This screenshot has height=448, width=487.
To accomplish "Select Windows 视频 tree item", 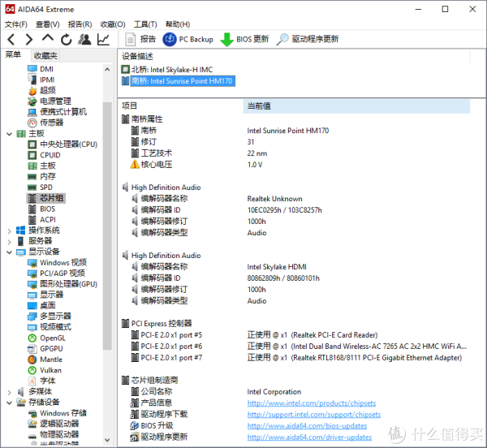I will 57,263.
